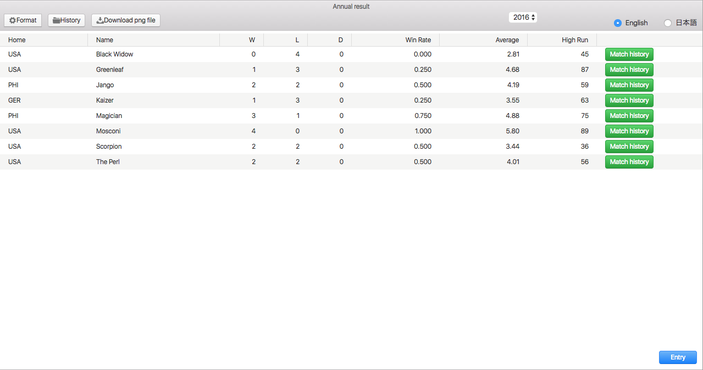Click Mosconi's average 5.80

tap(512, 131)
